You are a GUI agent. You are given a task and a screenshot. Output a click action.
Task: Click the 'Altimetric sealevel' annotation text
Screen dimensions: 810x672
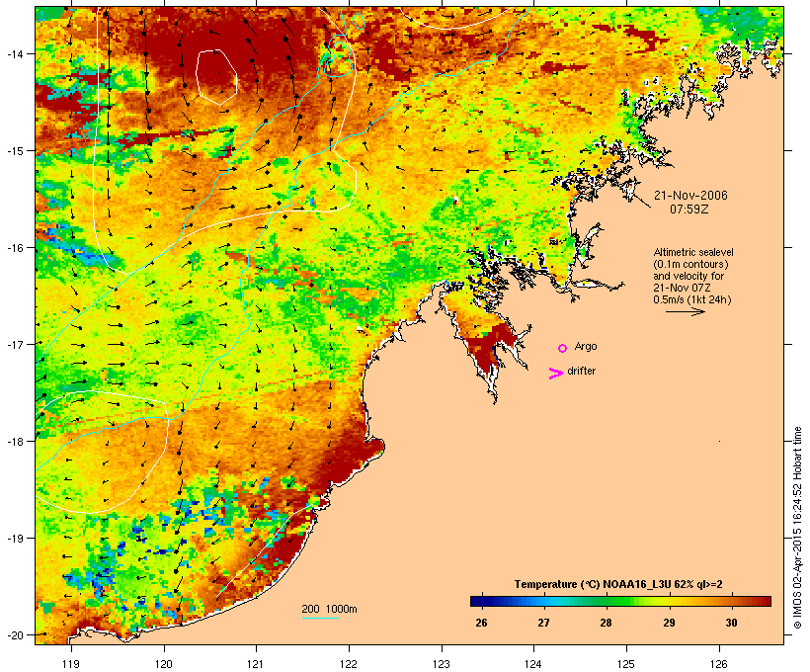[693, 252]
